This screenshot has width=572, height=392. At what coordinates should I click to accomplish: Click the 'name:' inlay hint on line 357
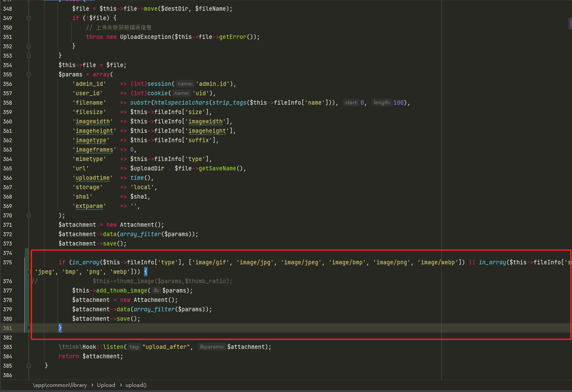pos(182,93)
